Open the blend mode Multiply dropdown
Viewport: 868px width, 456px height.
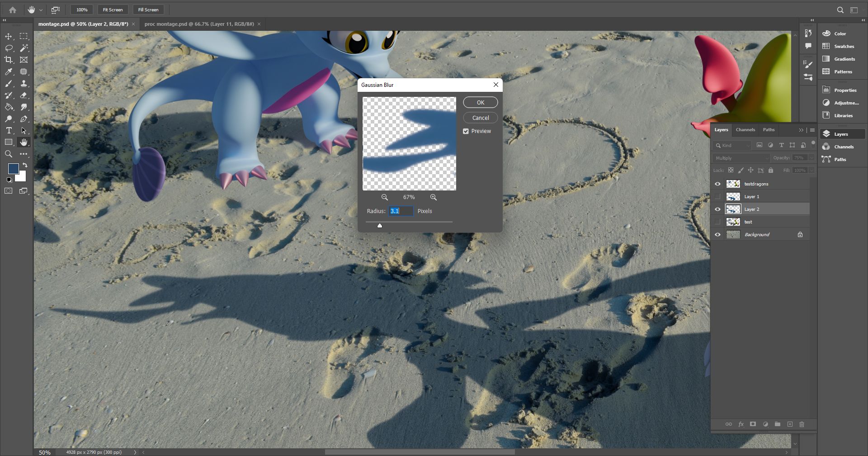[x=741, y=158]
